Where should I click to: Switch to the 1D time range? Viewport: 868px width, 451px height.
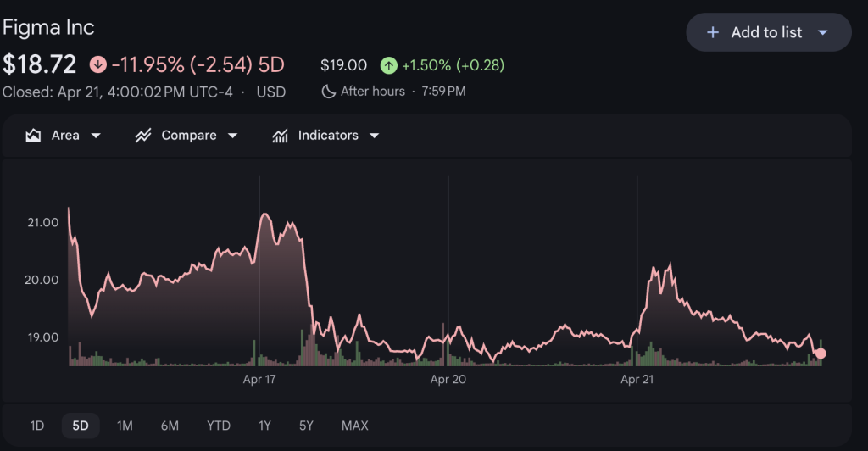(x=37, y=426)
